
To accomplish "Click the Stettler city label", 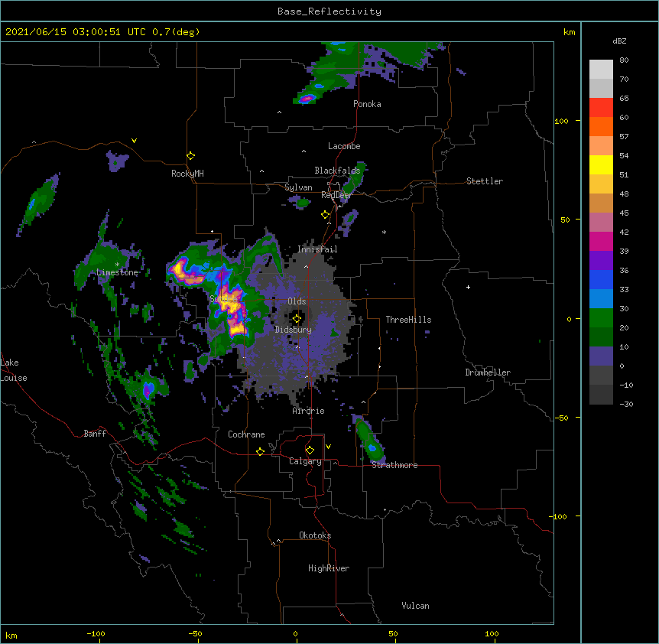I will point(485,181).
